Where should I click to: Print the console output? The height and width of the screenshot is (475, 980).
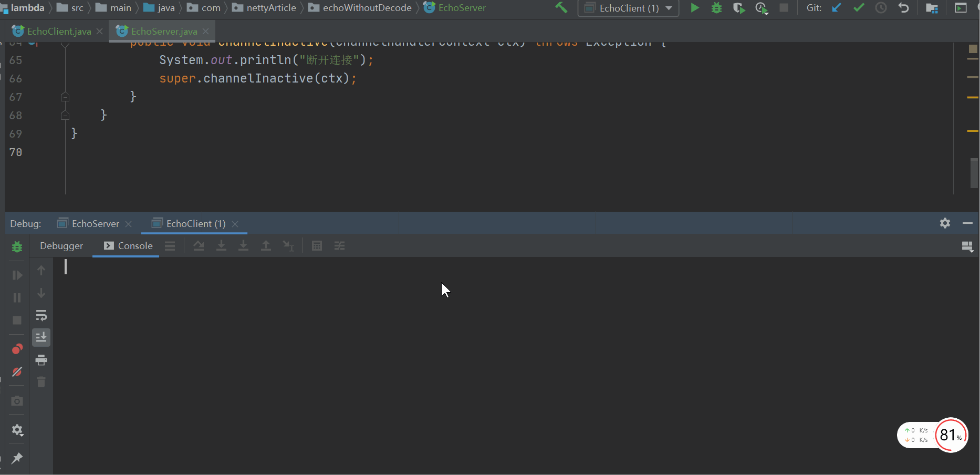point(41,360)
